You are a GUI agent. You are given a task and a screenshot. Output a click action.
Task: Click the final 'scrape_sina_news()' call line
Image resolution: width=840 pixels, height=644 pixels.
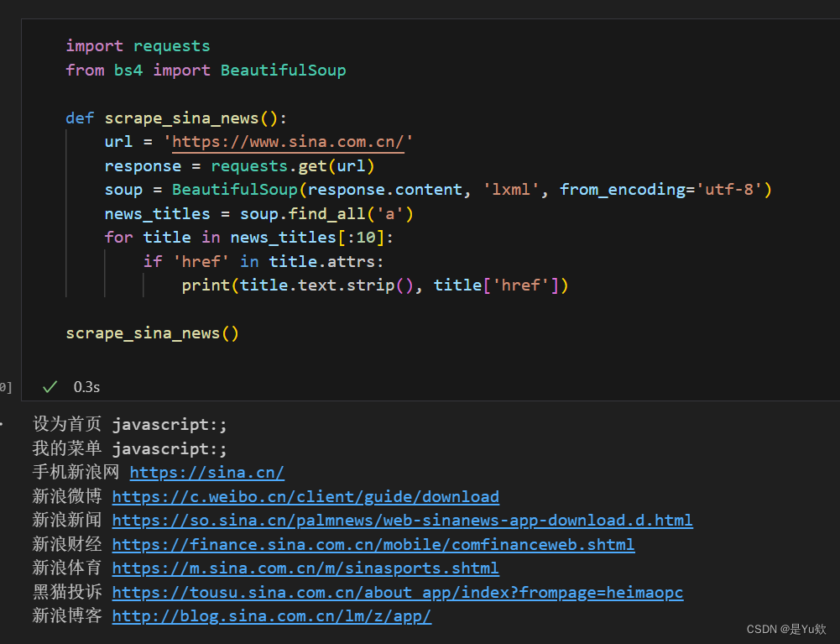pos(152,333)
